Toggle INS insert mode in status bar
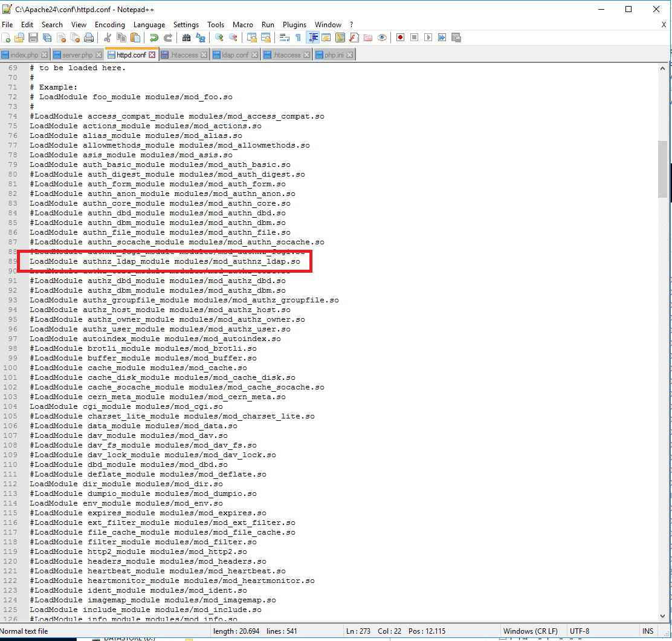 [648, 631]
